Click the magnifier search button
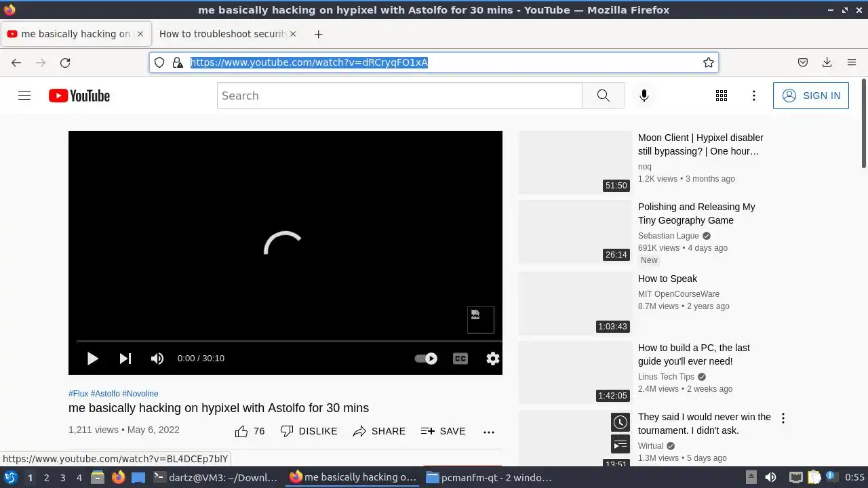This screenshot has height=488, width=868. (x=603, y=96)
